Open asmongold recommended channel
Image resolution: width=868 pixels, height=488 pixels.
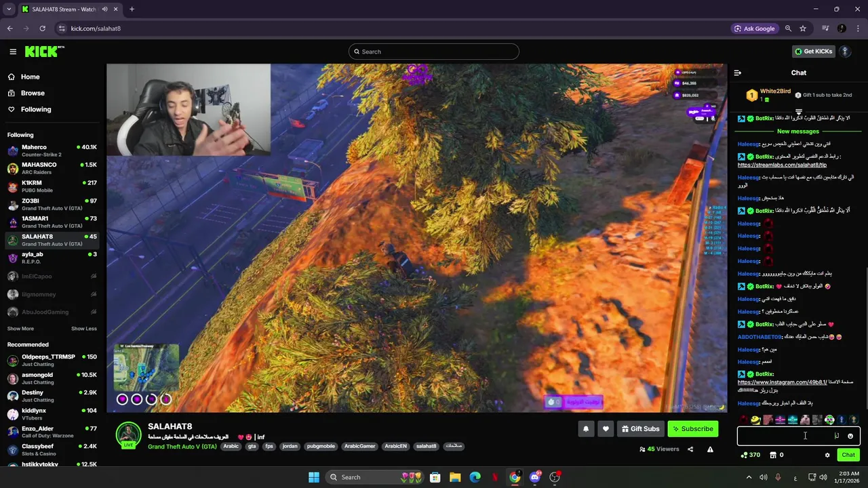53,378
